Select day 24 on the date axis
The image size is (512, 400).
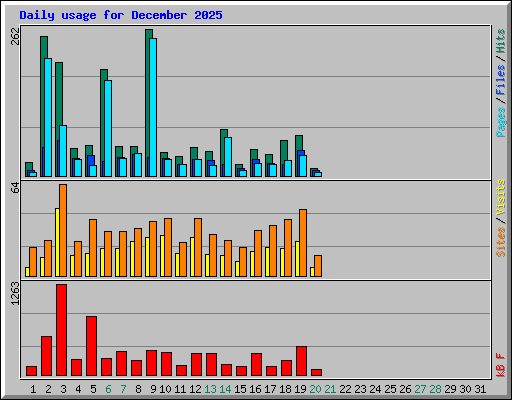[x=375, y=389]
